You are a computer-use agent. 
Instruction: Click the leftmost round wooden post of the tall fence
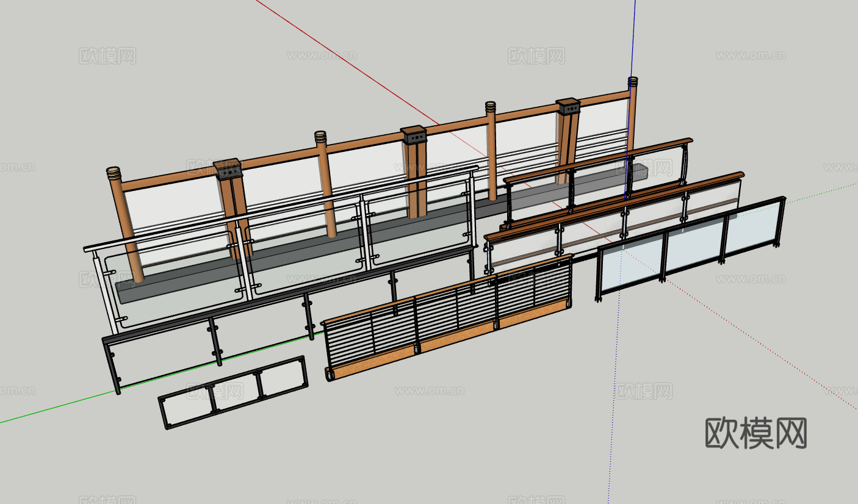point(124,223)
